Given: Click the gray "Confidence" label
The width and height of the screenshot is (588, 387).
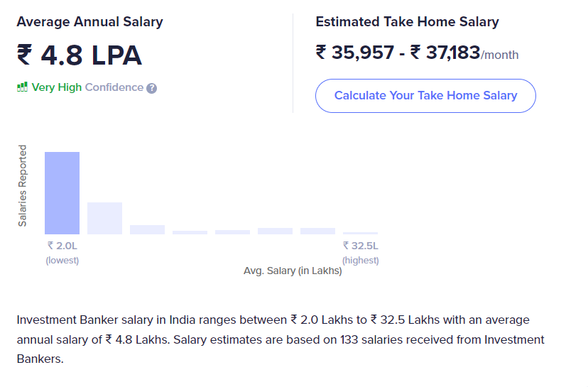Looking at the screenshot, I should coord(114,88).
